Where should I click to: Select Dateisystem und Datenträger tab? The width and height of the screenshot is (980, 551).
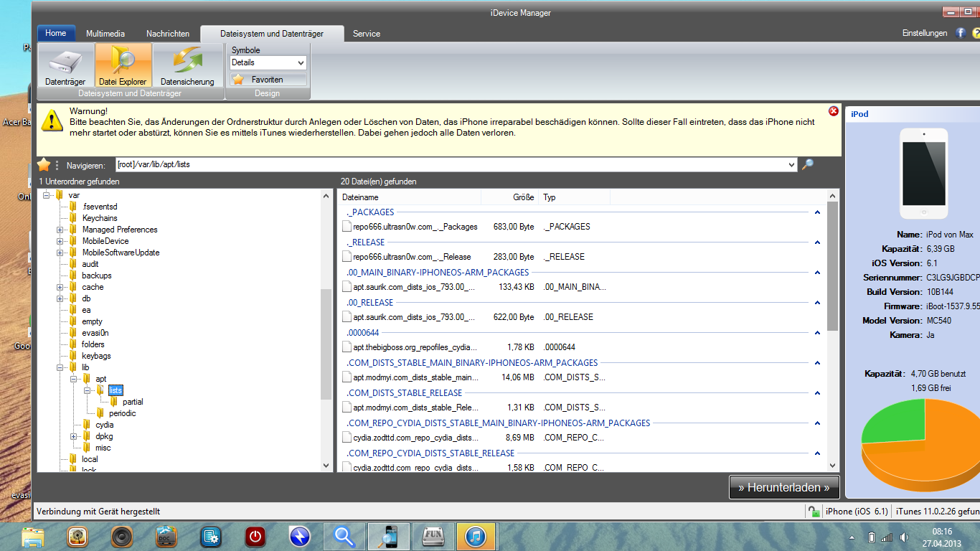click(x=272, y=34)
